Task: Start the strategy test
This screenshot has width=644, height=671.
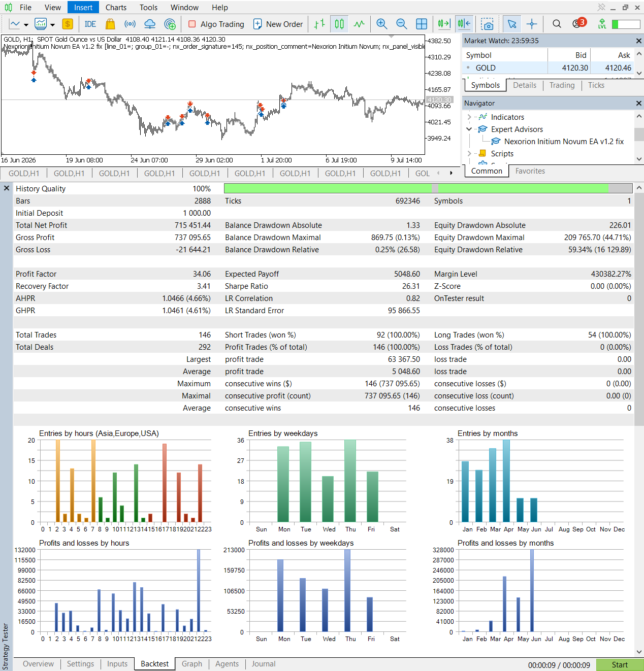Action: pos(620,665)
